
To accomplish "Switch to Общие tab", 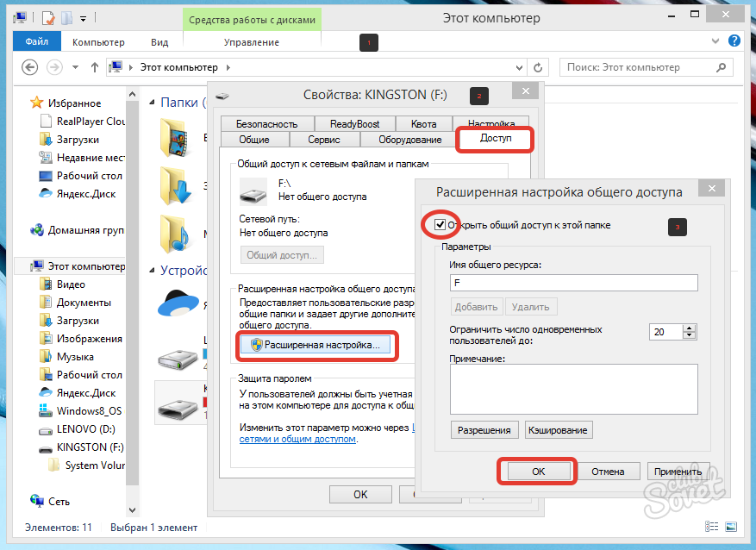I will pos(254,140).
